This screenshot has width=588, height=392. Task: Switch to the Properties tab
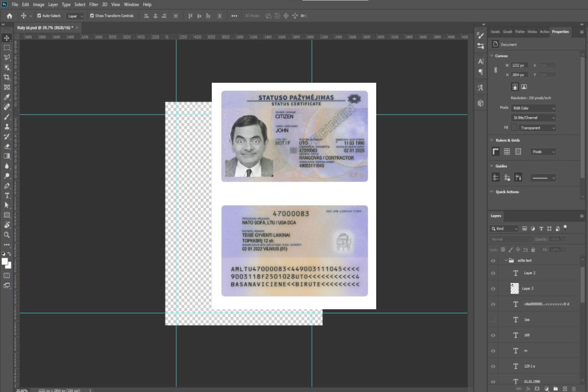click(x=560, y=32)
